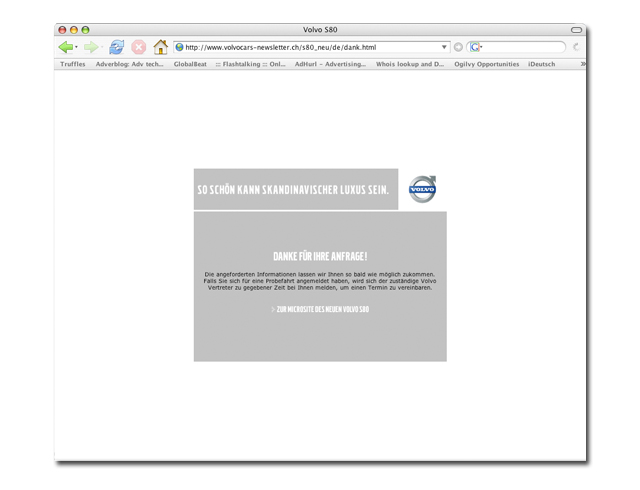Click the green Back arrow button
This screenshot has width=640, height=490.
(x=66, y=47)
